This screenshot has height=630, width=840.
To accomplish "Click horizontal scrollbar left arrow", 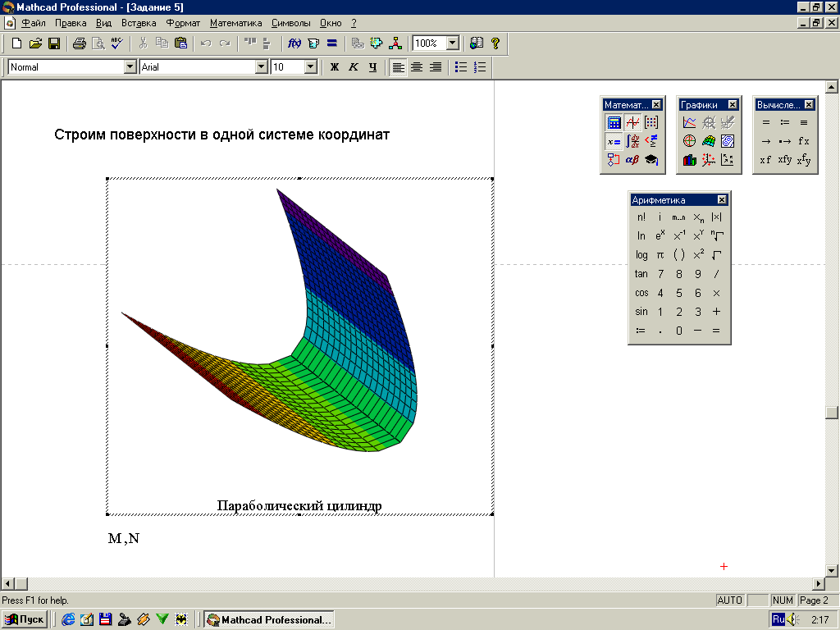I will tap(7, 584).
